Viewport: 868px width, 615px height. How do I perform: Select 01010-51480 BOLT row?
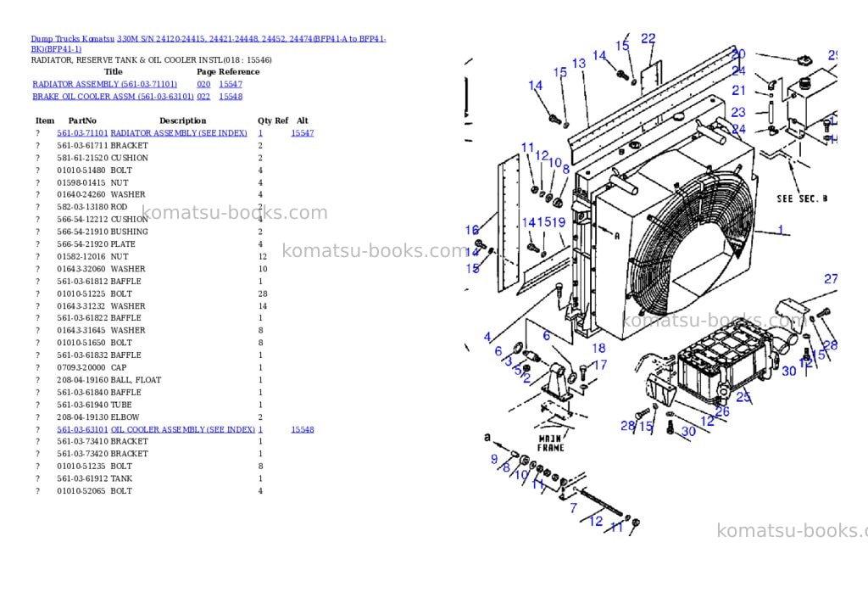(149, 171)
